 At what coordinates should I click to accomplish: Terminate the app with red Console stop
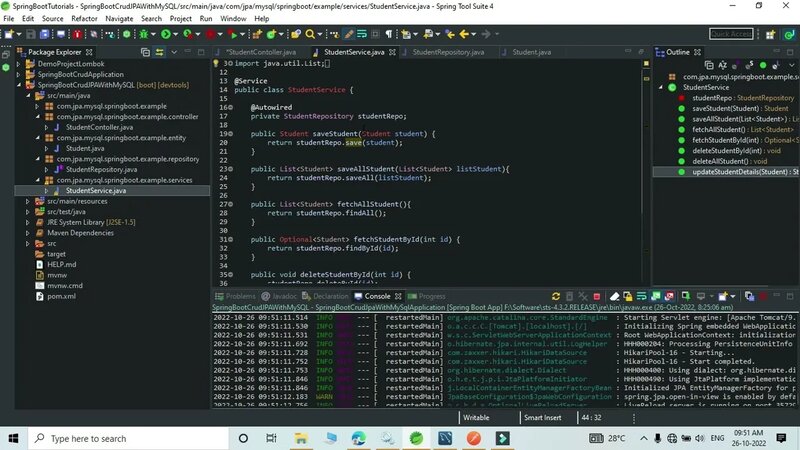[x=596, y=296]
